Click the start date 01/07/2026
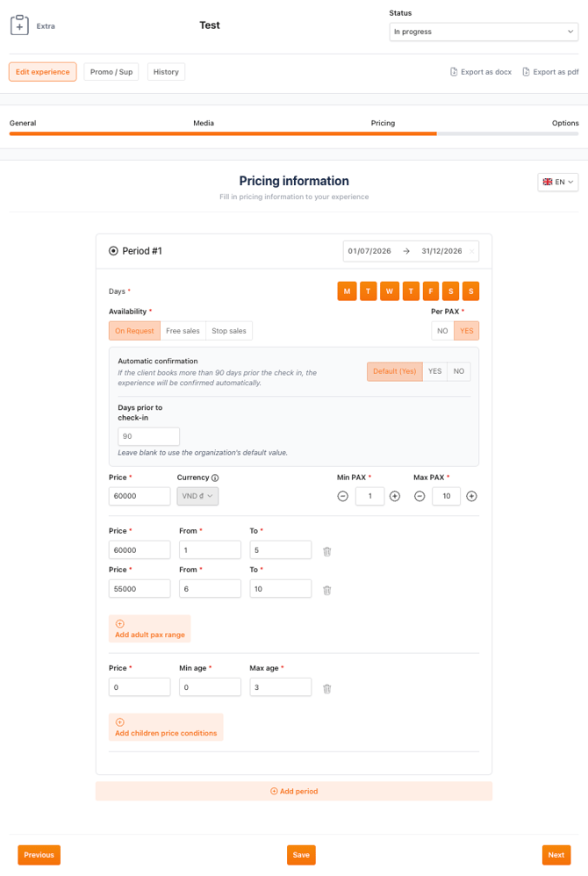The width and height of the screenshot is (588, 876). pyautogui.click(x=369, y=251)
